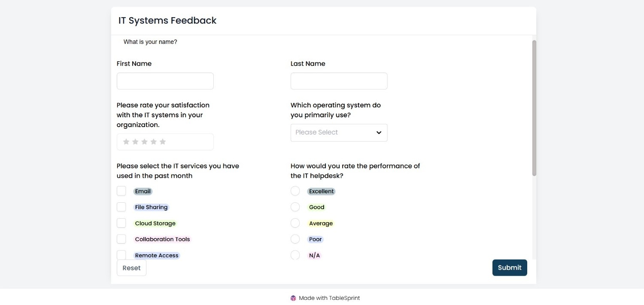Focus the First Name input field
644x305 pixels.
coord(165,81)
